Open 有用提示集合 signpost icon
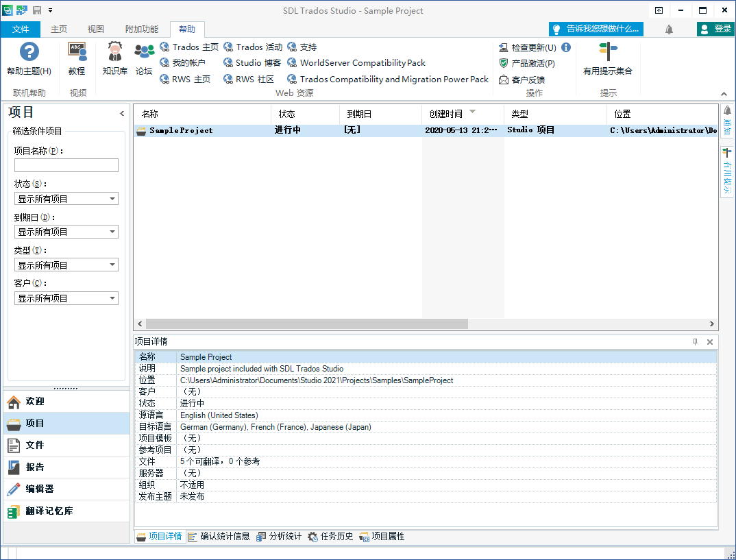The width and height of the screenshot is (736, 560). pyautogui.click(x=608, y=59)
